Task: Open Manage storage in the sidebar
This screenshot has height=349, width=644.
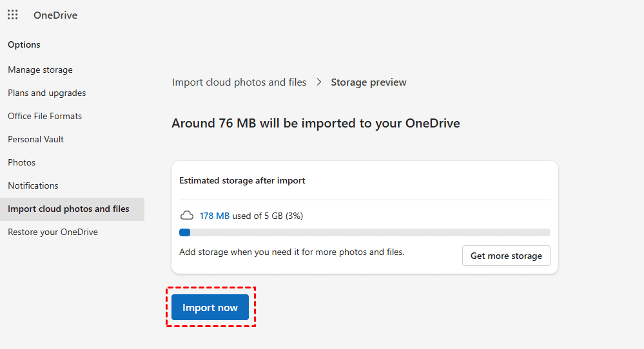Action: tap(40, 70)
